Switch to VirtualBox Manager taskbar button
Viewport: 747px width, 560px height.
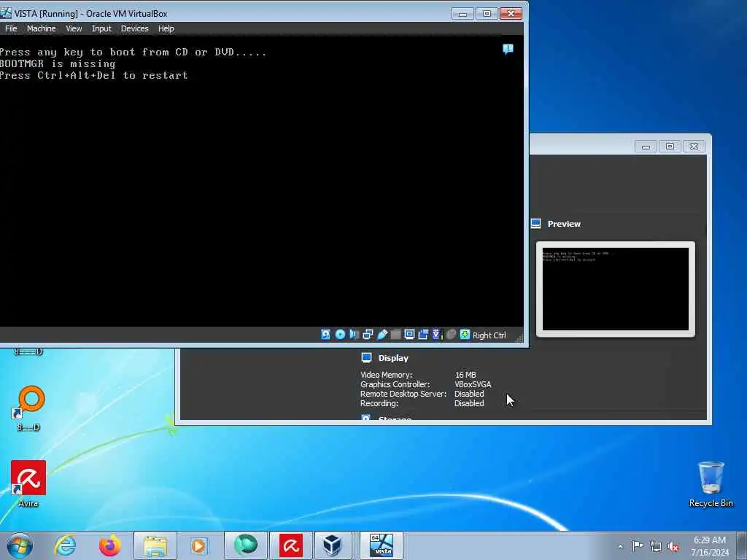tap(332, 545)
